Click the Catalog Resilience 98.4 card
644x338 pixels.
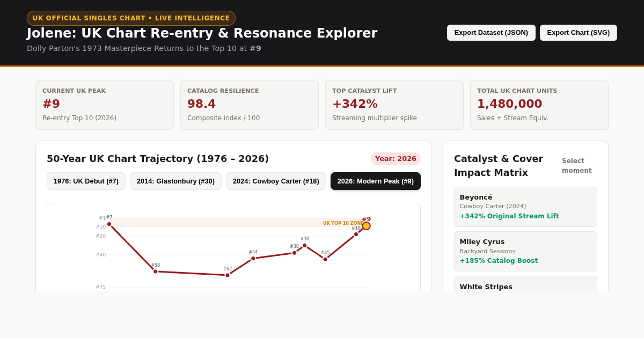[x=250, y=105]
